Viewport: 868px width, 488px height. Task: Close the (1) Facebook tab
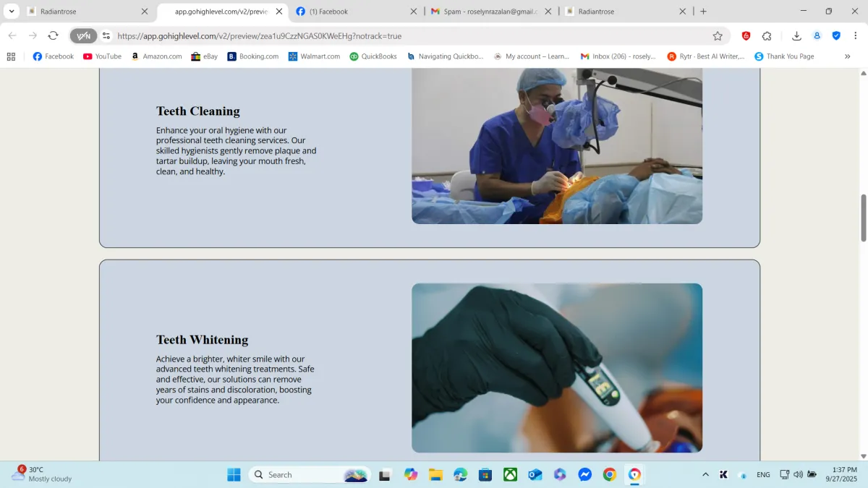pos(414,12)
